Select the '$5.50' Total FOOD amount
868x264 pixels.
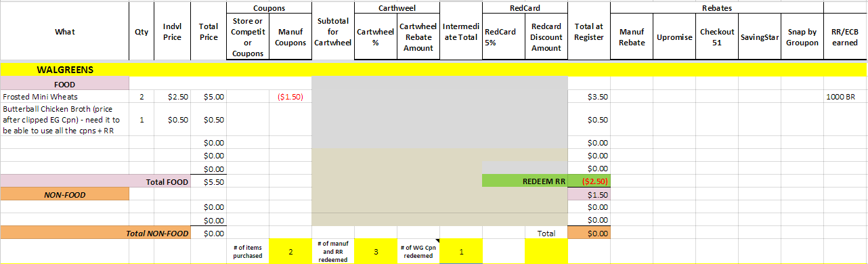(209, 181)
